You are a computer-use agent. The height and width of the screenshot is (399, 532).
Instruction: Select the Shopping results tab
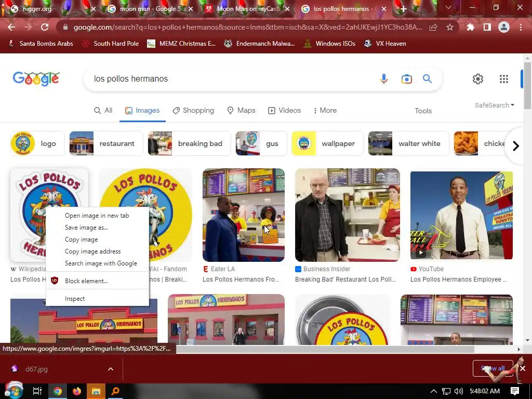[x=193, y=110]
